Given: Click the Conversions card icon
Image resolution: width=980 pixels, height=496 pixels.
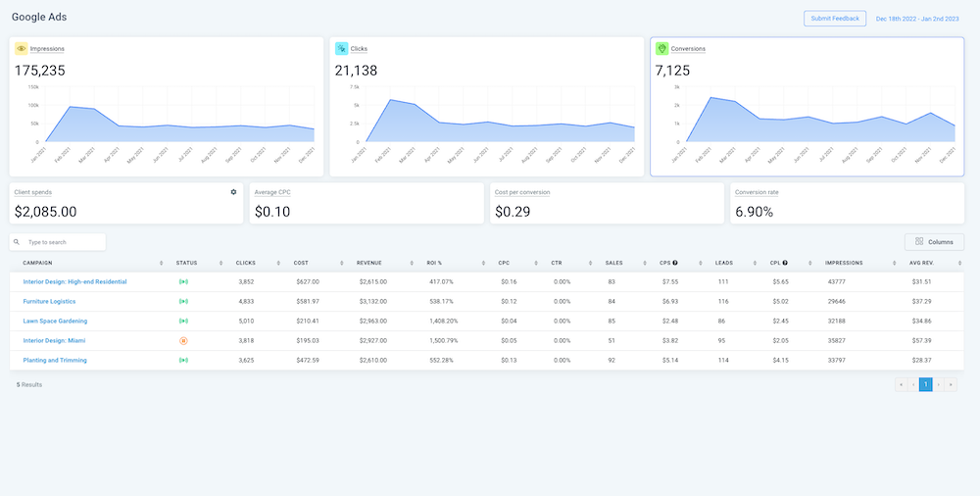Looking at the screenshot, I should click(661, 48).
